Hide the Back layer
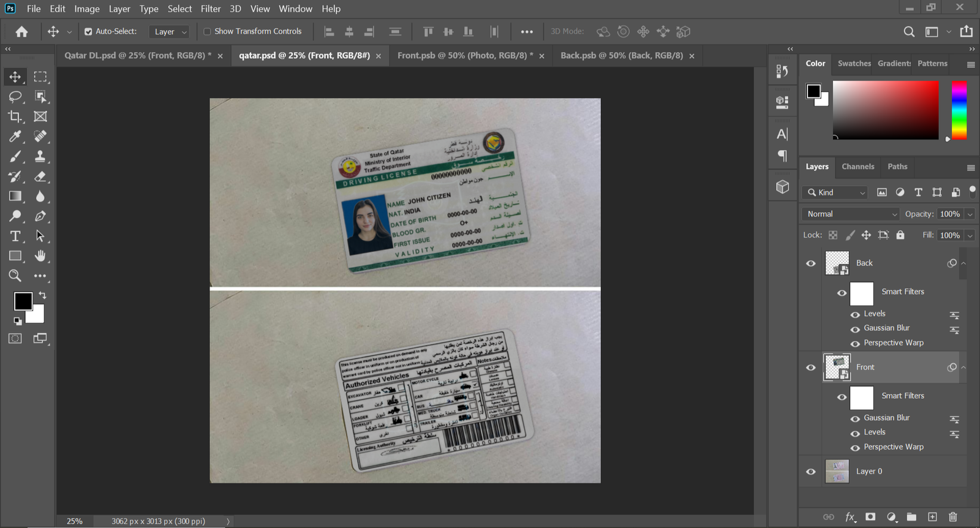This screenshot has height=528, width=980. tap(811, 263)
